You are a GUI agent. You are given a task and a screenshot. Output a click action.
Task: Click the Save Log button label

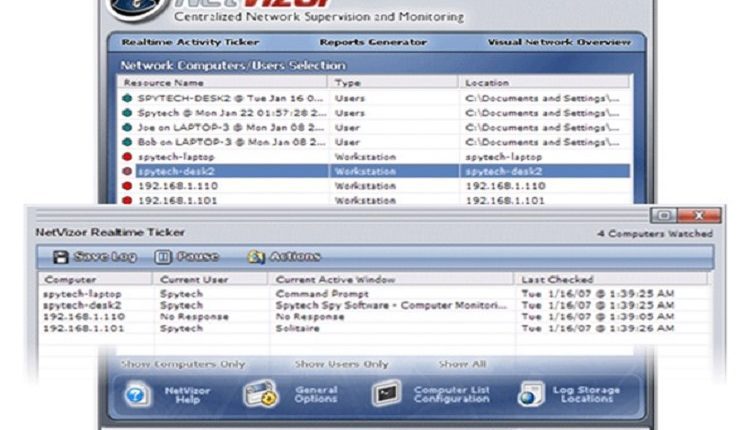105,257
